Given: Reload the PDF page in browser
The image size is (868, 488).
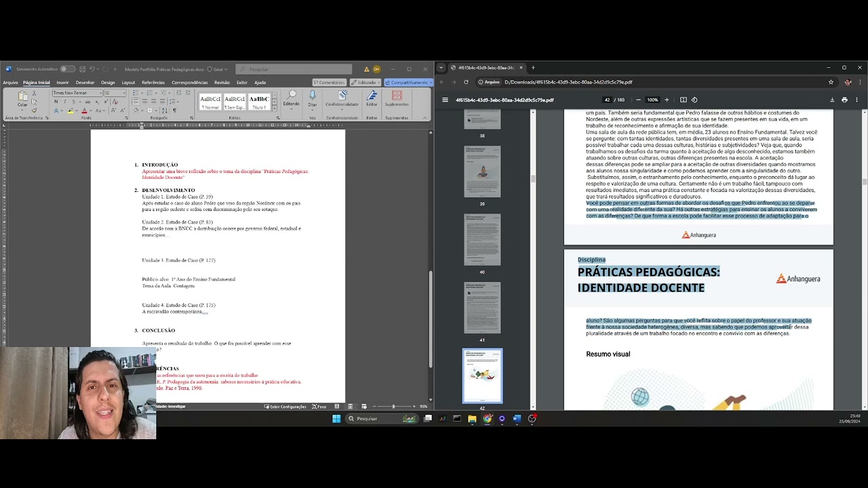Looking at the screenshot, I should click(x=466, y=82).
